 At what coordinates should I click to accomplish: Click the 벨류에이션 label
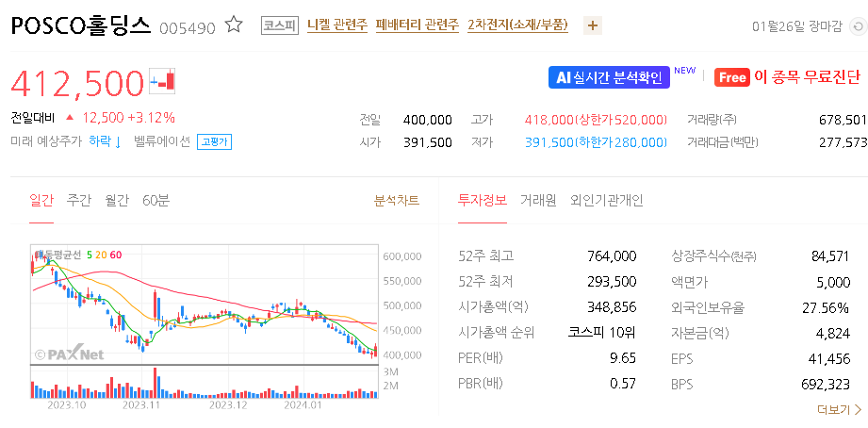(162, 141)
